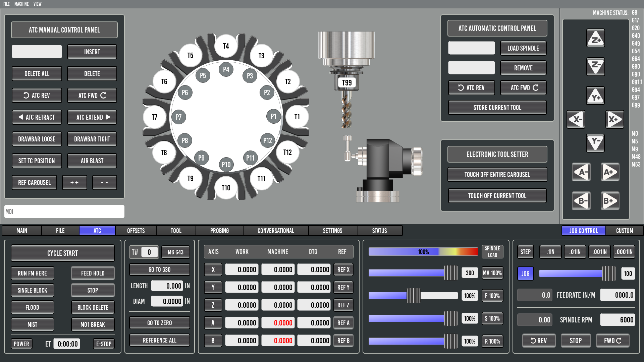Click Cycle Start
Image resolution: width=644 pixels, height=362 pixels.
62,253
